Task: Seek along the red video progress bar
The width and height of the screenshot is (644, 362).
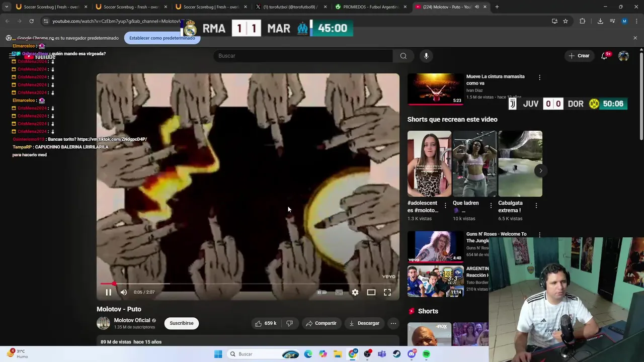Action: point(249,284)
